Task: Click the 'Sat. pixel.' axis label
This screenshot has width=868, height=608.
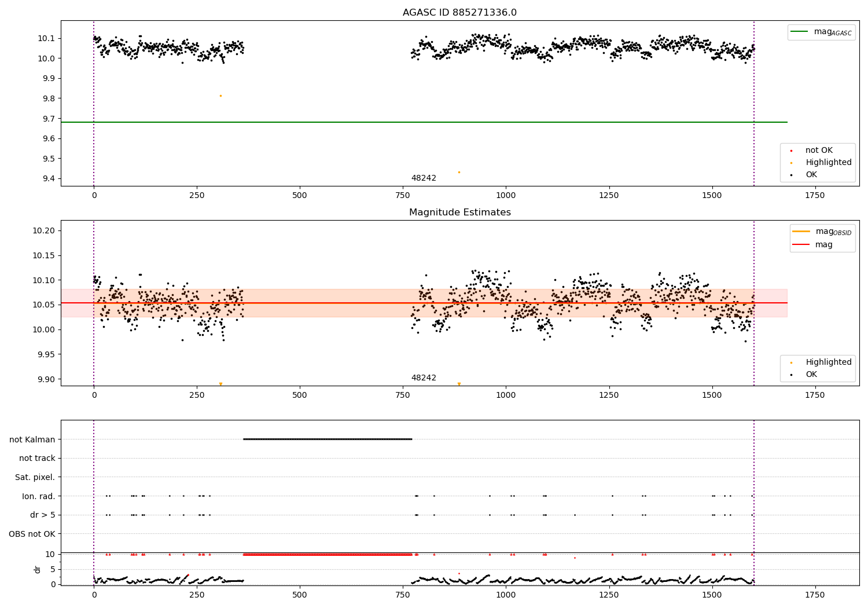Action: [35, 477]
